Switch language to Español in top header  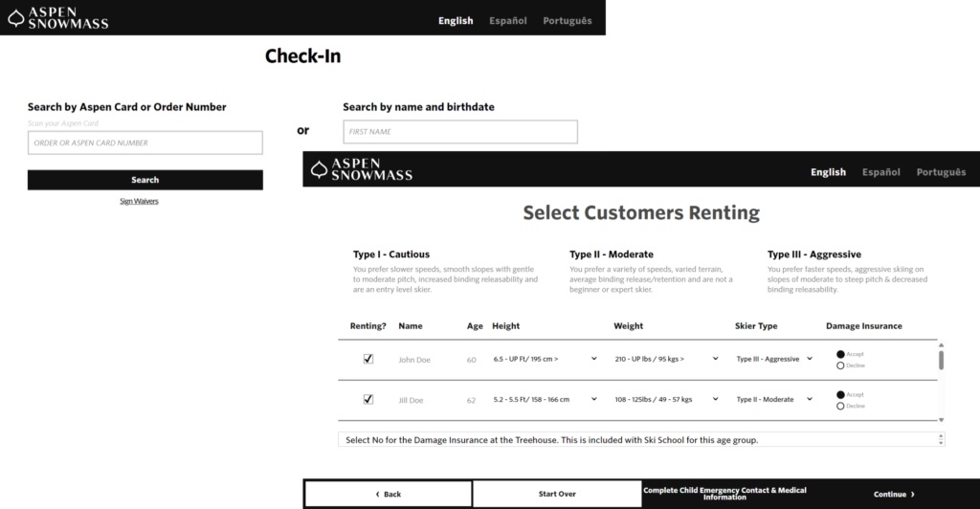[x=507, y=20]
